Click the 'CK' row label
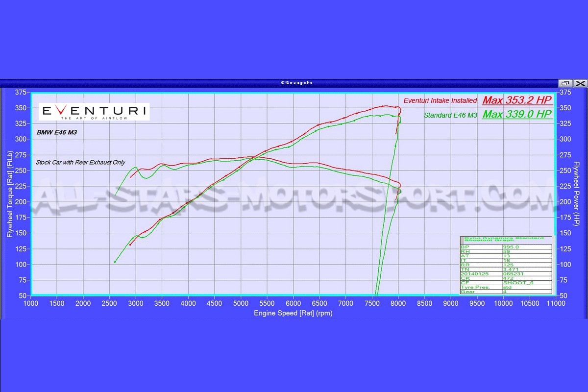The image size is (588, 392). (481, 278)
